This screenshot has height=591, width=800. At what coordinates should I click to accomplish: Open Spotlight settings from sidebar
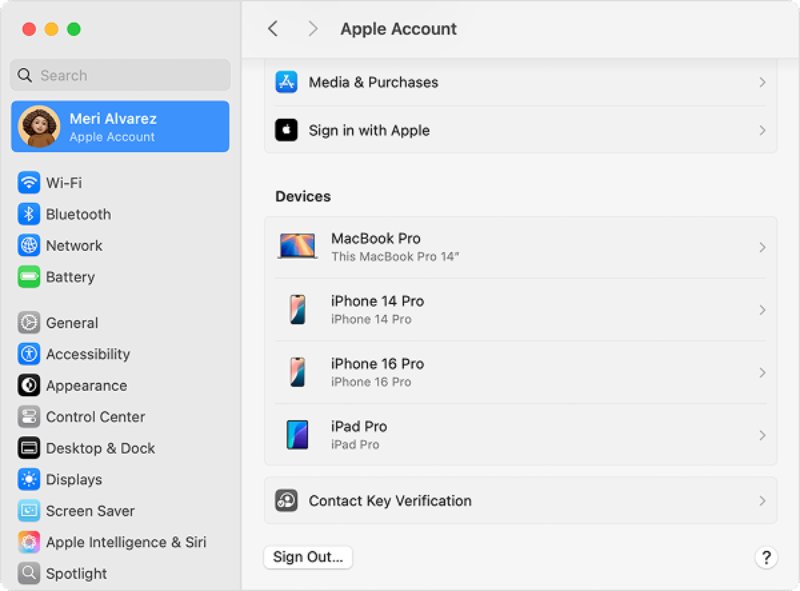pos(31,573)
